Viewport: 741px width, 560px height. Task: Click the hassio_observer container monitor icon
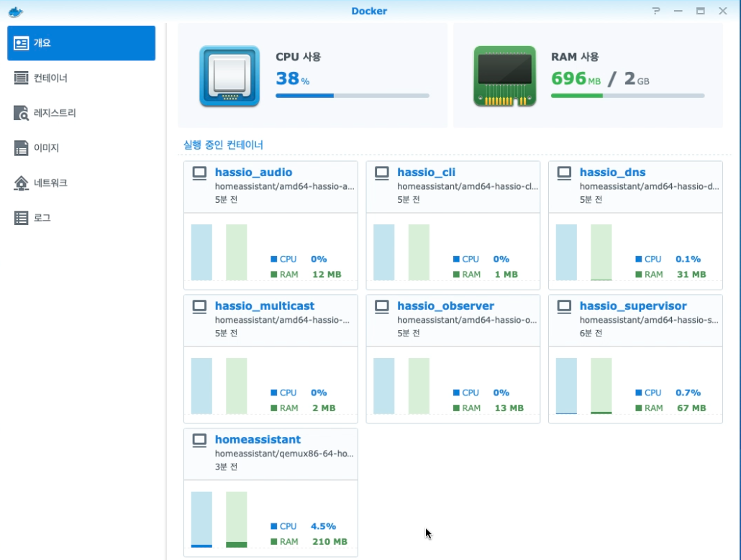(x=382, y=306)
